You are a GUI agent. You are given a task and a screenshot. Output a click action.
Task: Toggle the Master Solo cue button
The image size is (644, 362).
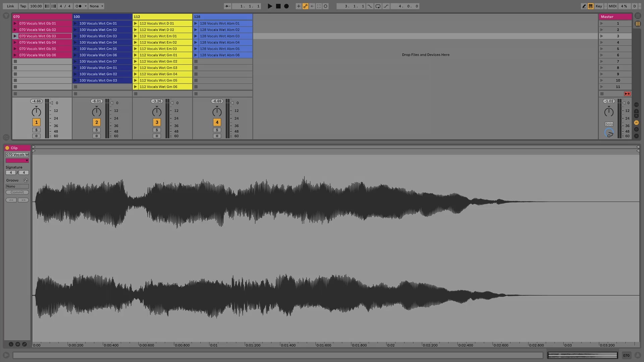(x=609, y=124)
